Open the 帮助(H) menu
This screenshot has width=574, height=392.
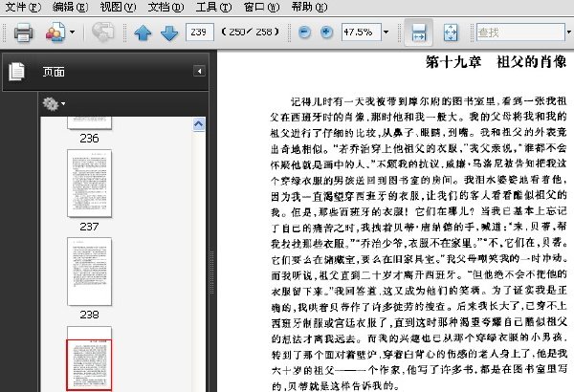pos(309,7)
